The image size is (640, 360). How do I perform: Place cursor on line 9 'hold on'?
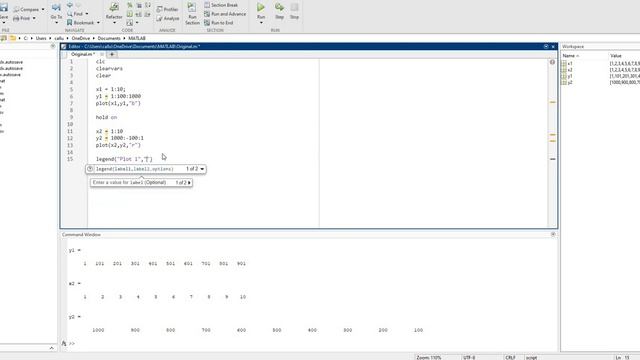pyautogui.click(x=106, y=118)
